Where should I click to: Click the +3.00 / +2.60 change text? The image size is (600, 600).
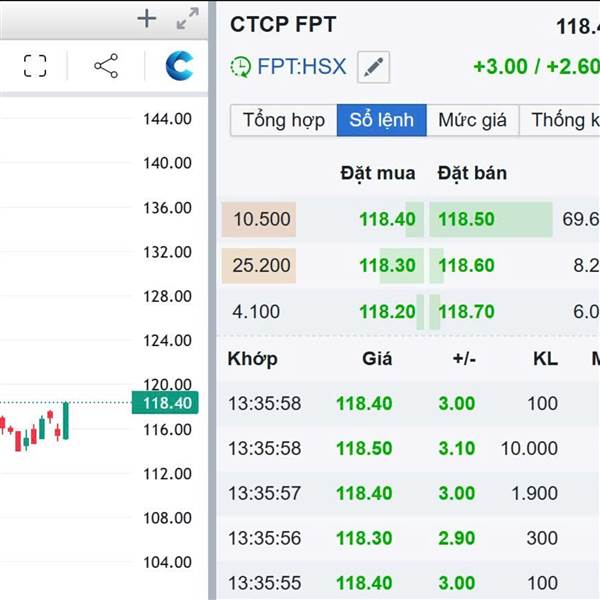pos(536,67)
